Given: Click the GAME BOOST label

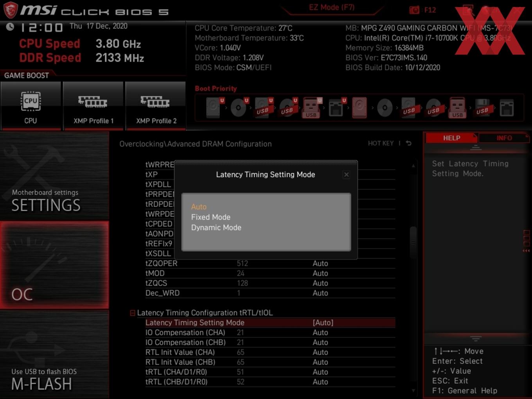Looking at the screenshot, I should 27,75.
